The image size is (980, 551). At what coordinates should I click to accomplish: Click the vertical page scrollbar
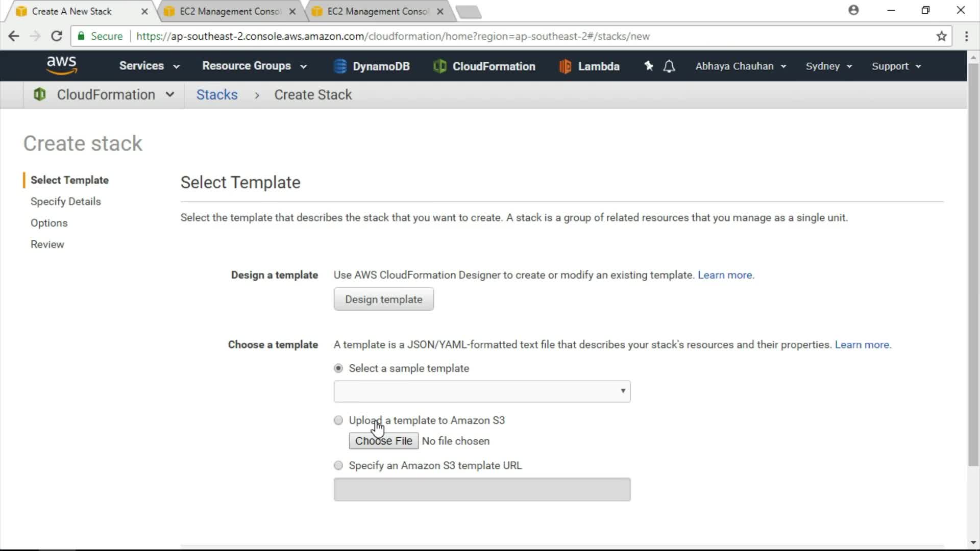coord(973,265)
